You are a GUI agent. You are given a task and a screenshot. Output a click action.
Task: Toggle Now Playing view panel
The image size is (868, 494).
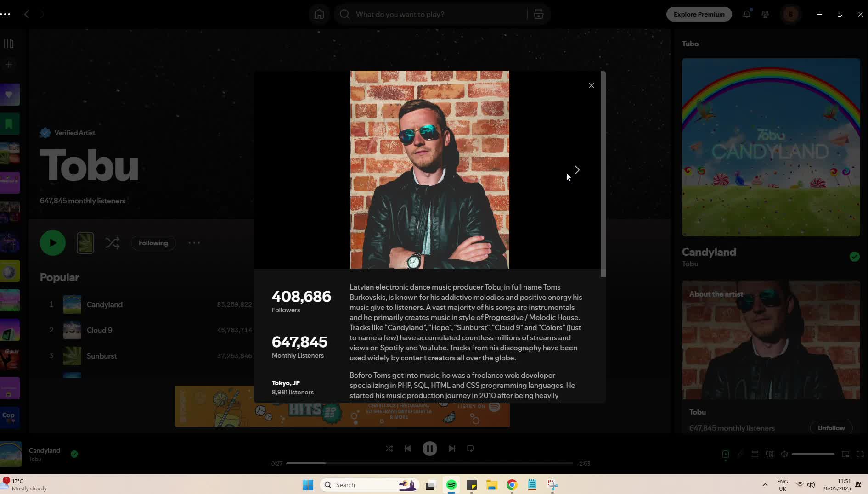click(x=725, y=454)
